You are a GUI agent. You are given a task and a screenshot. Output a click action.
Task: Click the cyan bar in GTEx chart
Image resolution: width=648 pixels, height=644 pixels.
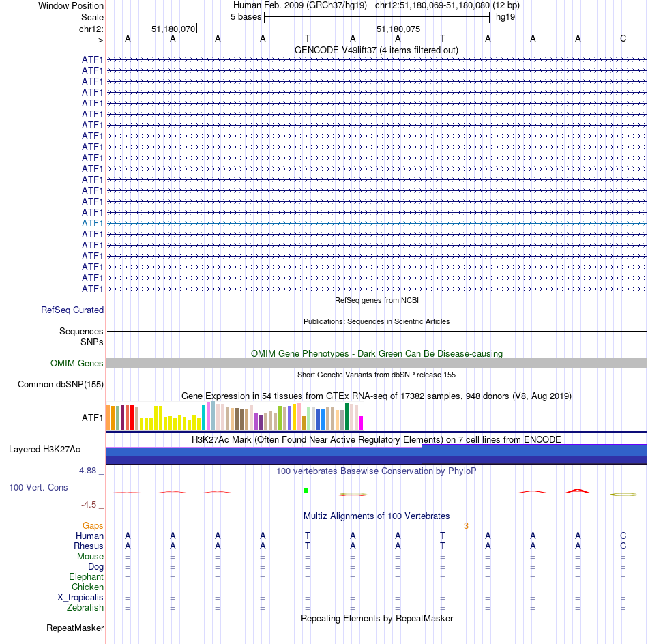(x=204, y=418)
